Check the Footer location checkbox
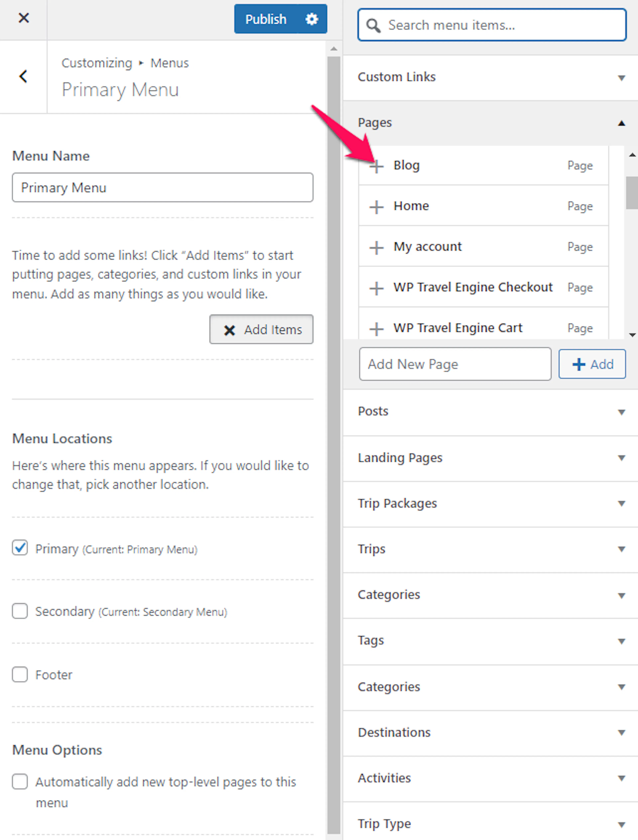 coord(20,674)
